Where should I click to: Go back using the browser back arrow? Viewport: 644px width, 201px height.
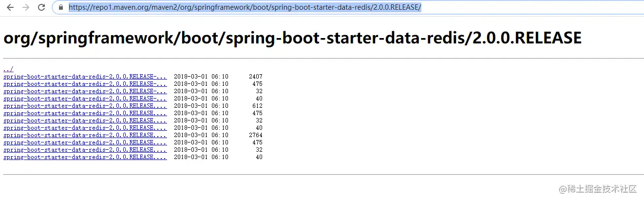pos(10,7)
